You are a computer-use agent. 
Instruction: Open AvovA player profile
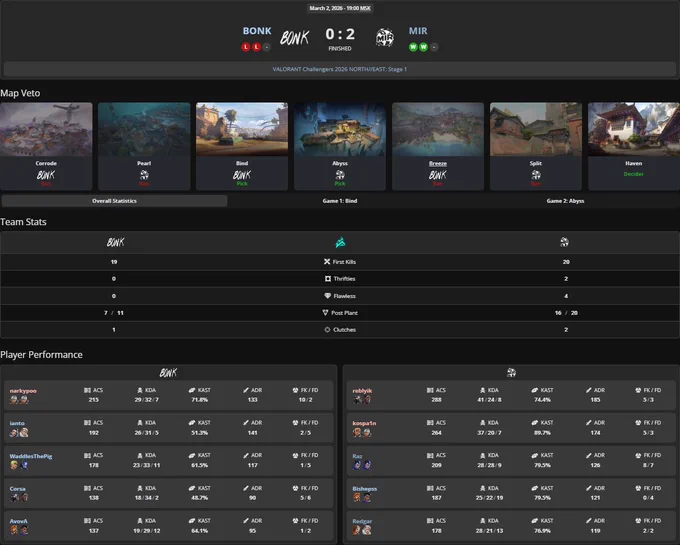pyautogui.click(x=19, y=521)
